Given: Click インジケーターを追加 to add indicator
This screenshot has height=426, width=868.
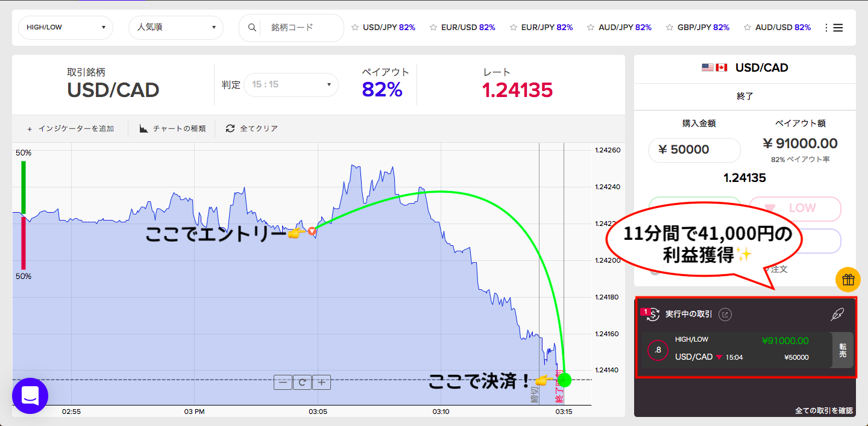Looking at the screenshot, I should coord(71,128).
